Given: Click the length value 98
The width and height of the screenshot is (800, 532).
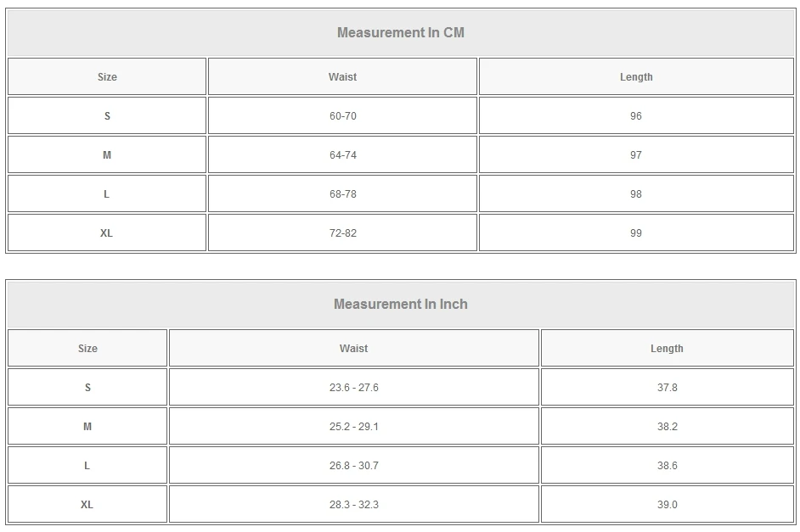Looking at the screenshot, I should pos(636,194).
